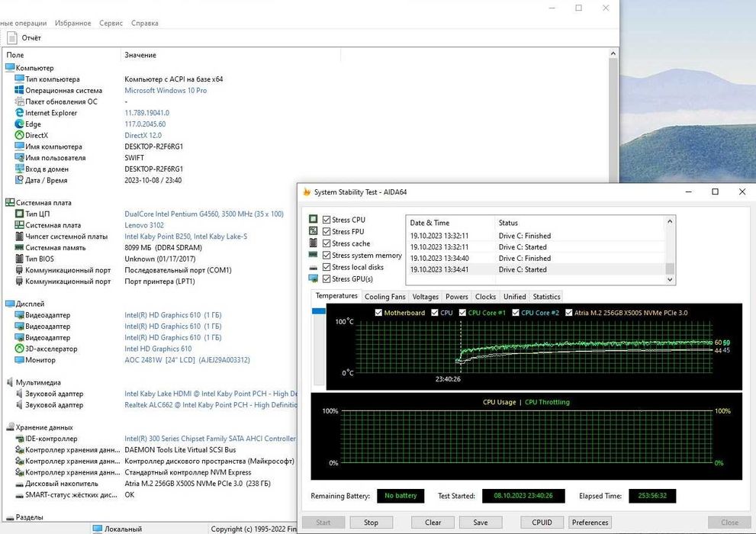Click the Поле column header
Image resolution: width=756 pixels, height=534 pixels.
pyautogui.click(x=62, y=55)
